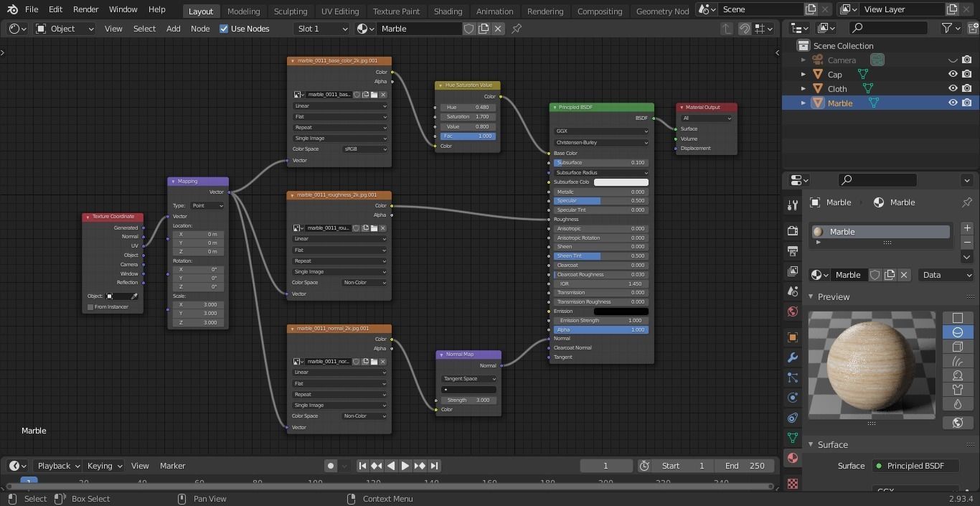Open the Data link dropdown in material properties
Image resolution: width=980 pixels, height=506 pixels.
(946, 275)
